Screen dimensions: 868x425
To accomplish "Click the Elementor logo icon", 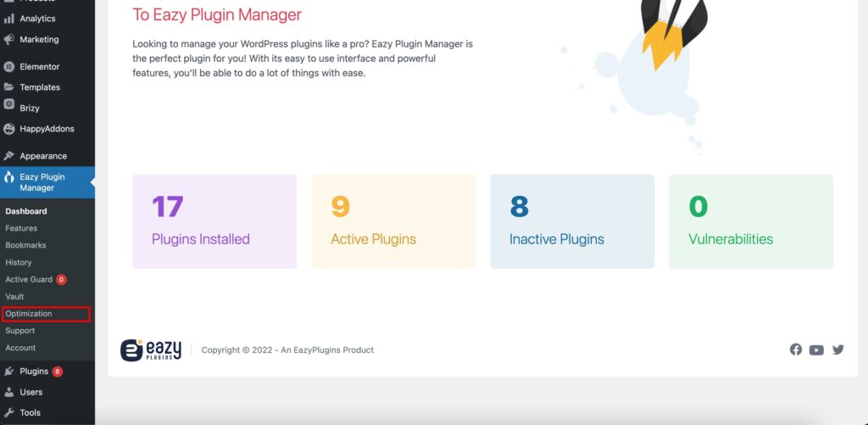I will click(8, 66).
